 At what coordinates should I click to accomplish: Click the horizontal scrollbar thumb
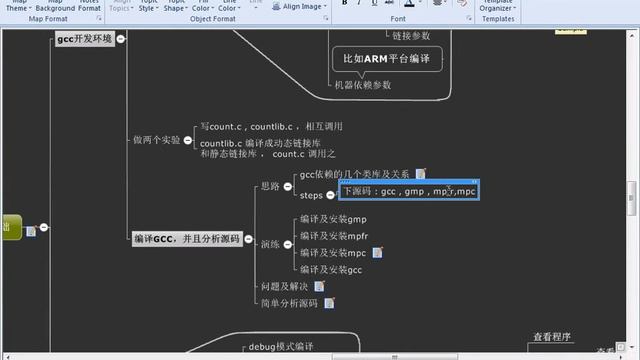pos(395,357)
